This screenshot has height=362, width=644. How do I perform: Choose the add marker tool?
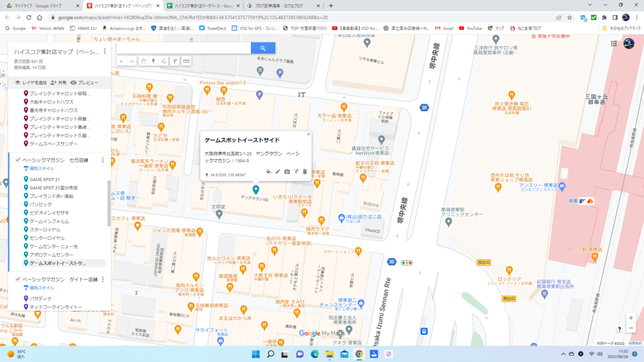[x=153, y=61]
